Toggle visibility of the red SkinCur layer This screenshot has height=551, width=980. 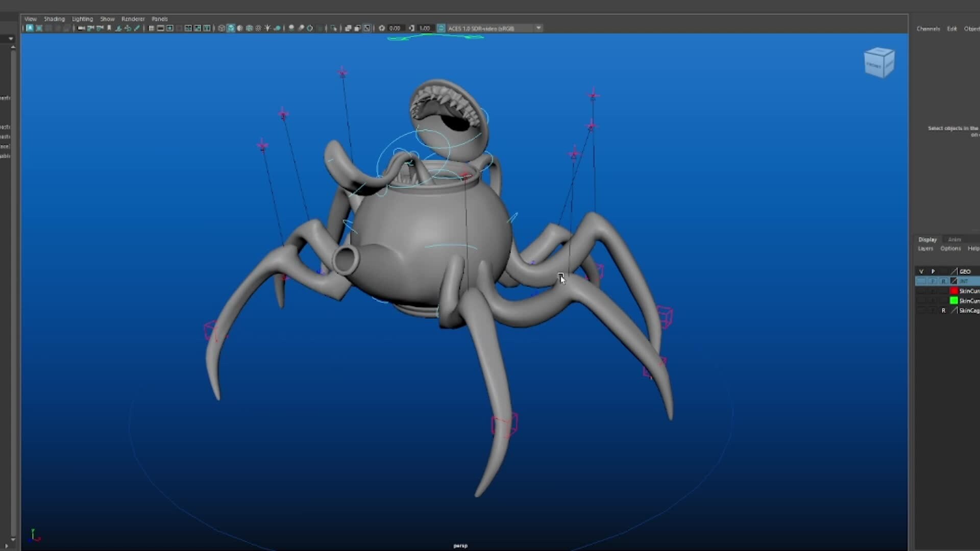(x=922, y=291)
